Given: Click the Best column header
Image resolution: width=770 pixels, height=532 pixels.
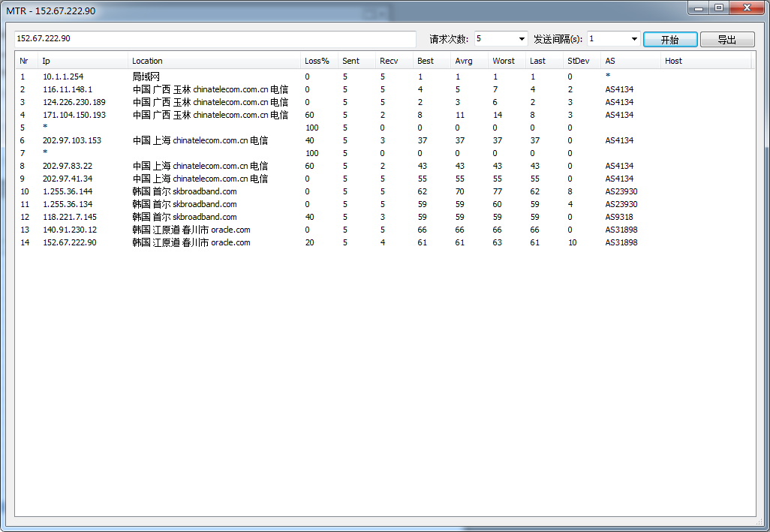Looking at the screenshot, I should tap(432, 61).
